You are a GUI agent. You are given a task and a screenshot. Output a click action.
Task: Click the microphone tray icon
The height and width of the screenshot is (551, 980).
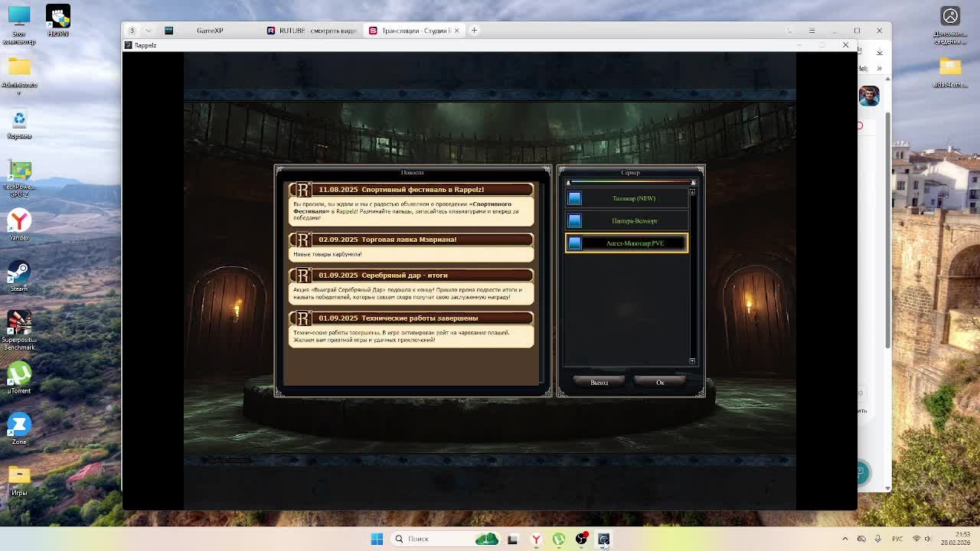coord(877,539)
